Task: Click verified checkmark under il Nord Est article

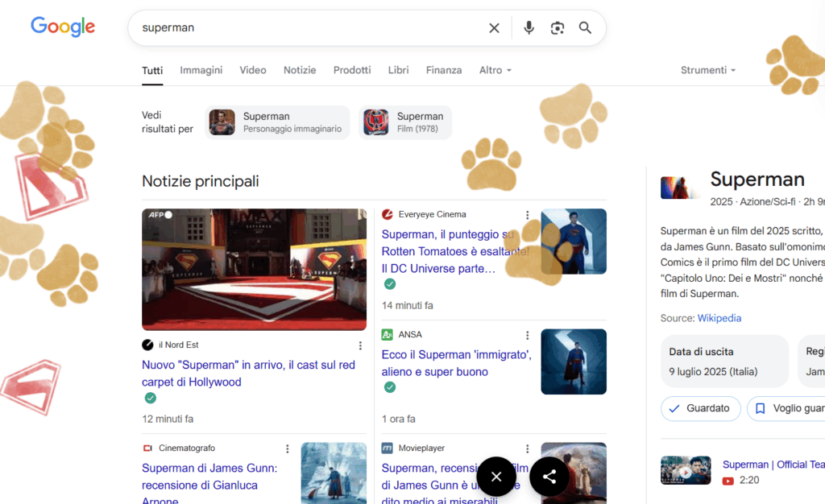Action: click(x=151, y=398)
